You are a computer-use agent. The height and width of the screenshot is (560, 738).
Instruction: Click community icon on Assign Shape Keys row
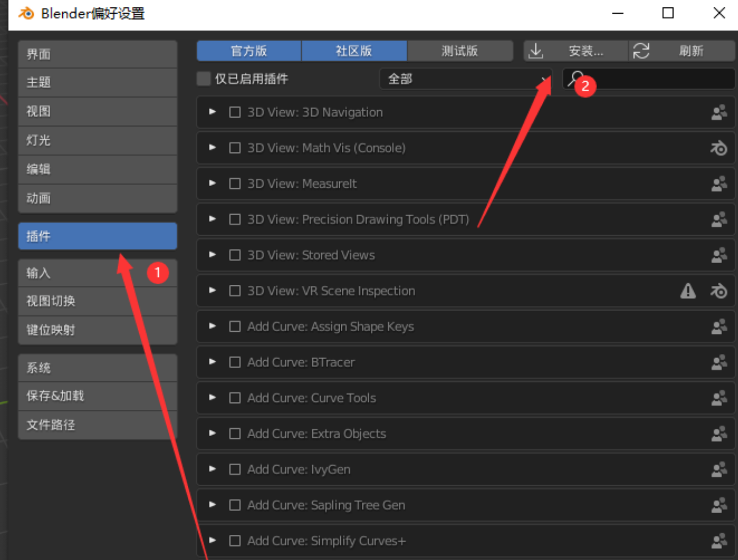[x=719, y=327]
